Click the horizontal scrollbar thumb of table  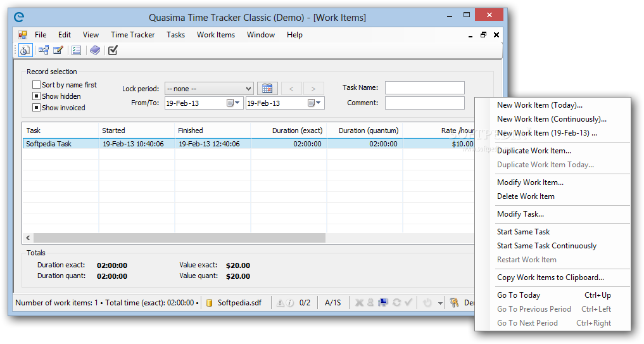coord(179,238)
